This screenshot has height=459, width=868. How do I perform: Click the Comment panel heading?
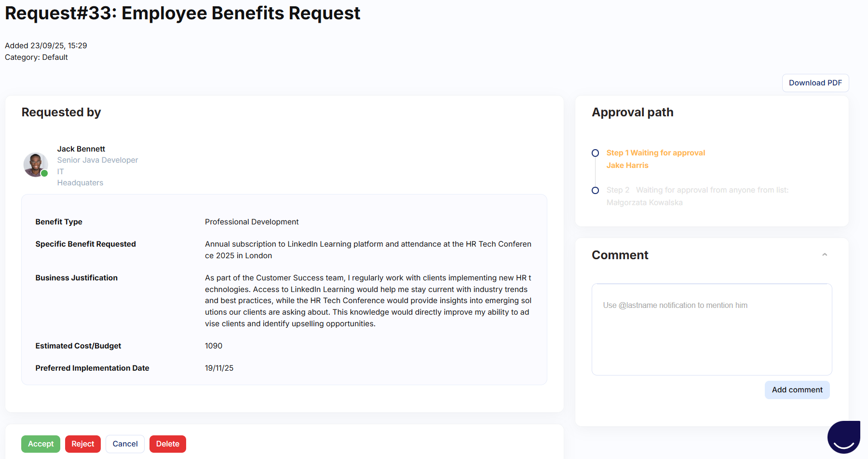coord(620,255)
